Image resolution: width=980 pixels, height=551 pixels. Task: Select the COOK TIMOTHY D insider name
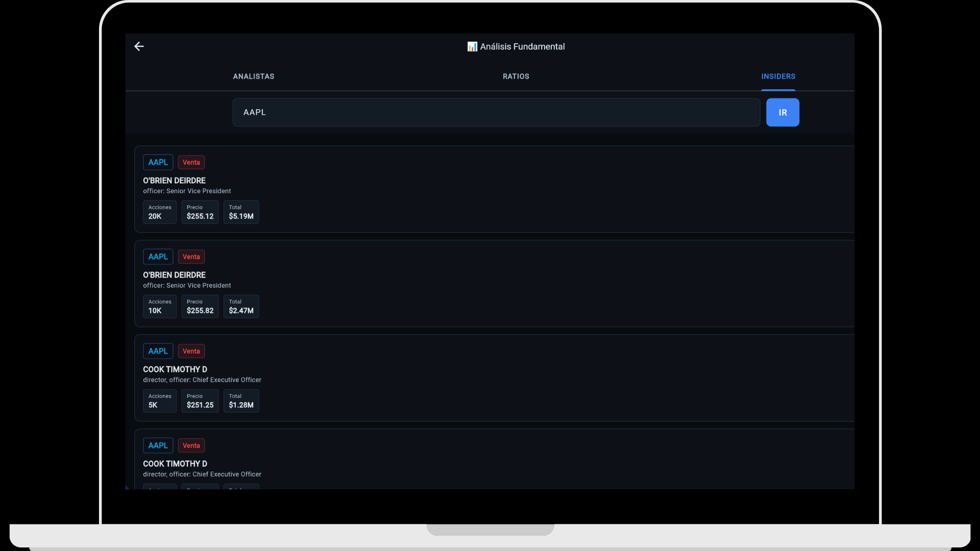click(175, 369)
